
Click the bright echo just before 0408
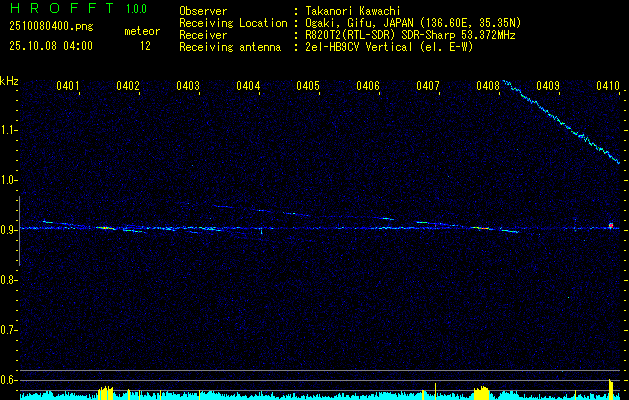coord(481,228)
